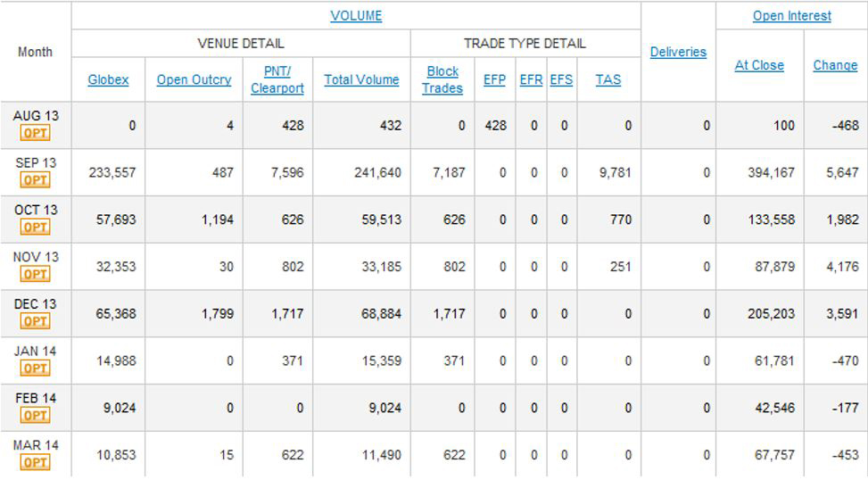868x480 pixels.
Task: Click the JAN 14 OPT icon
Action: 36,368
